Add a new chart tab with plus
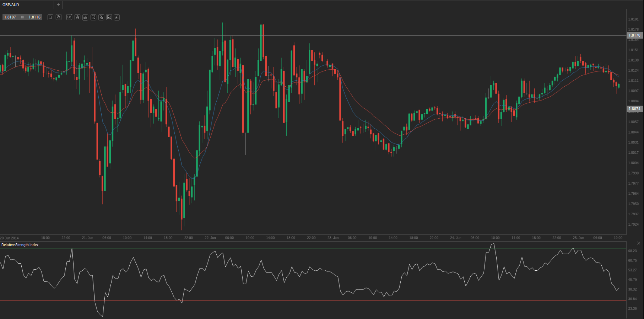Viewport: 644px width, 319px height. click(x=58, y=5)
